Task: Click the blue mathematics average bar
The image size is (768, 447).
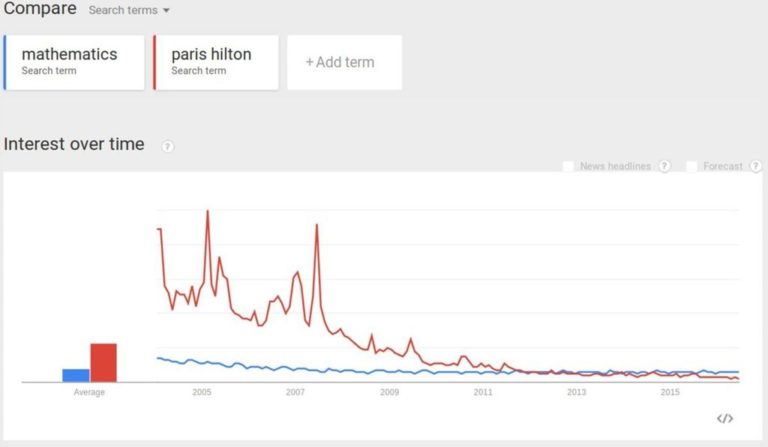Action: point(76,375)
